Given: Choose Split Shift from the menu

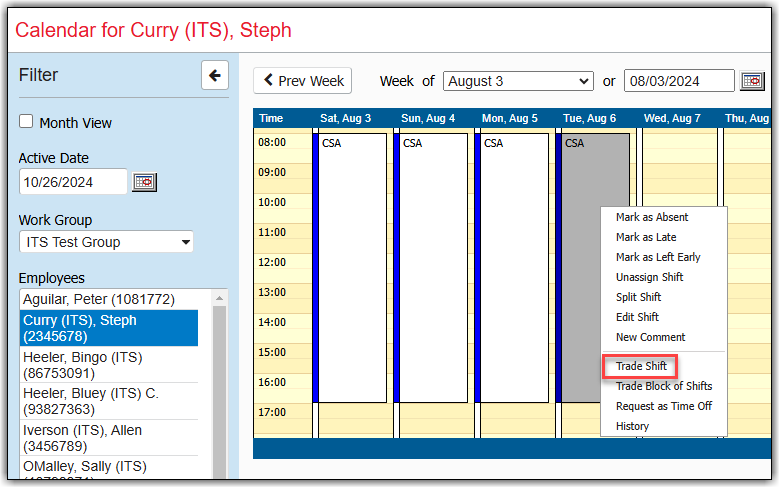Looking at the screenshot, I should [638, 297].
